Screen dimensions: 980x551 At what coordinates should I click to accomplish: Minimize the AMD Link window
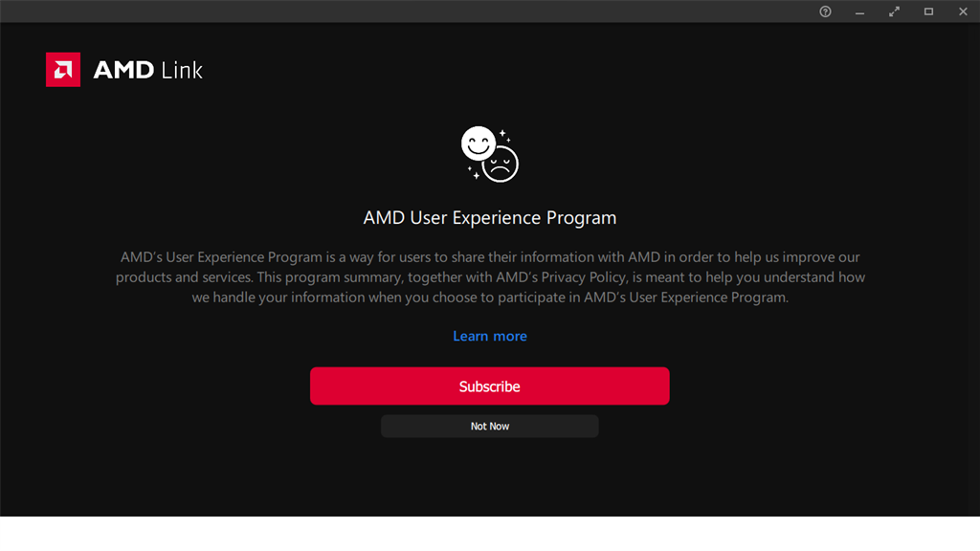pyautogui.click(x=859, y=11)
